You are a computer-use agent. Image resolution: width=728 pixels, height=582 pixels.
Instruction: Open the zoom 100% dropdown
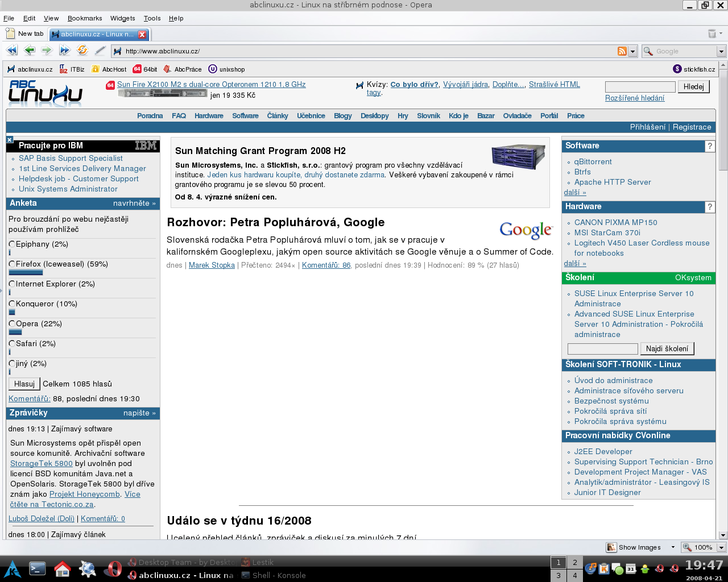(721, 547)
